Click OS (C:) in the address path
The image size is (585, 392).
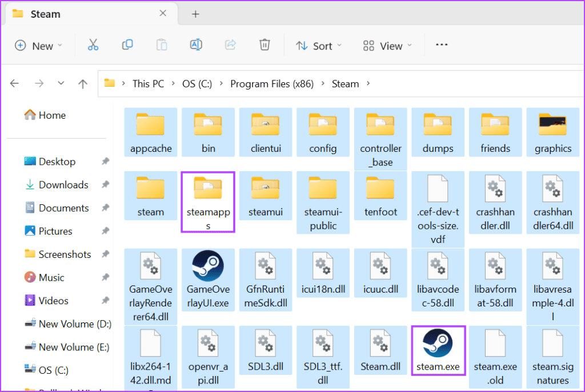coord(197,83)
